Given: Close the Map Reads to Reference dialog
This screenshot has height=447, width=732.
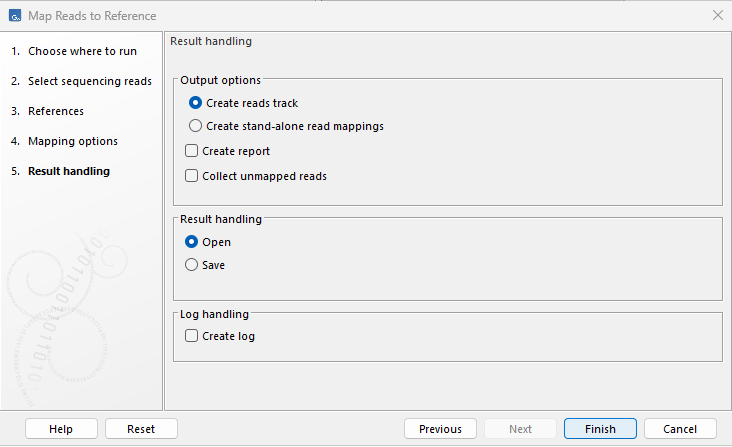Looking at the screenshot, I should click(x=718, y=15).
